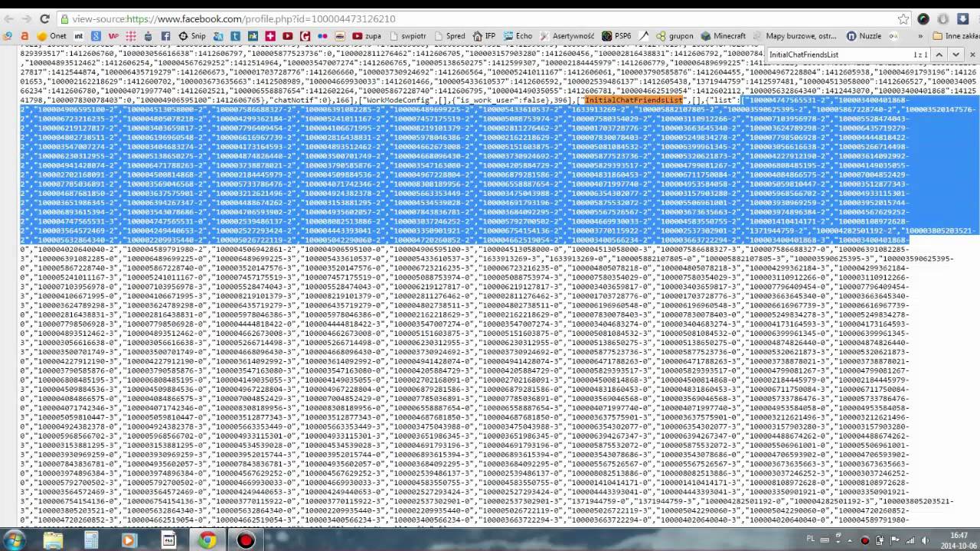Click the YouTube bookmark icon
Screen dimensions: 980x551
(x=287, y=36)
